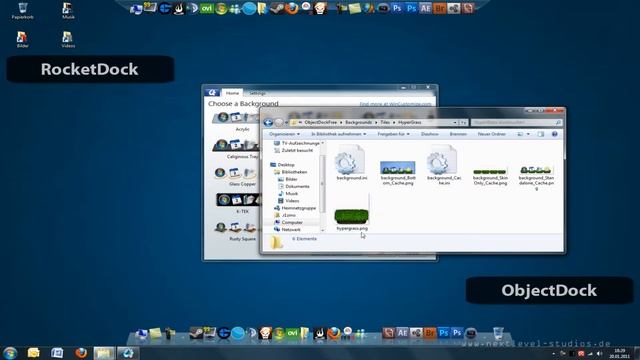Open the Videos desktop shortcut
Viewport: 640px width, 360px height.
68,40
